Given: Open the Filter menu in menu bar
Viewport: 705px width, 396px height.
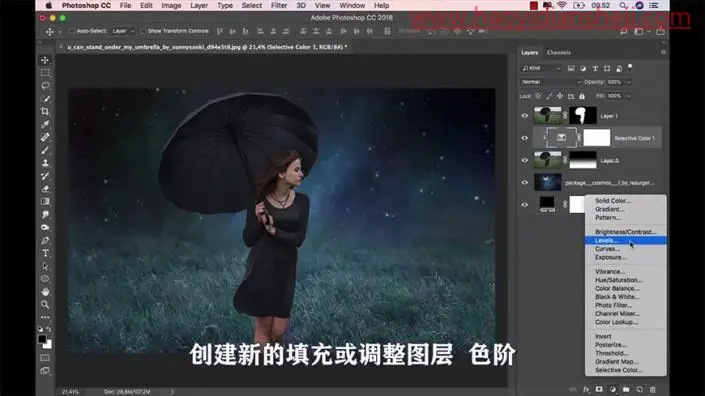Looking at the screenshot, I should pyautogui.click(x=279, y=5).
